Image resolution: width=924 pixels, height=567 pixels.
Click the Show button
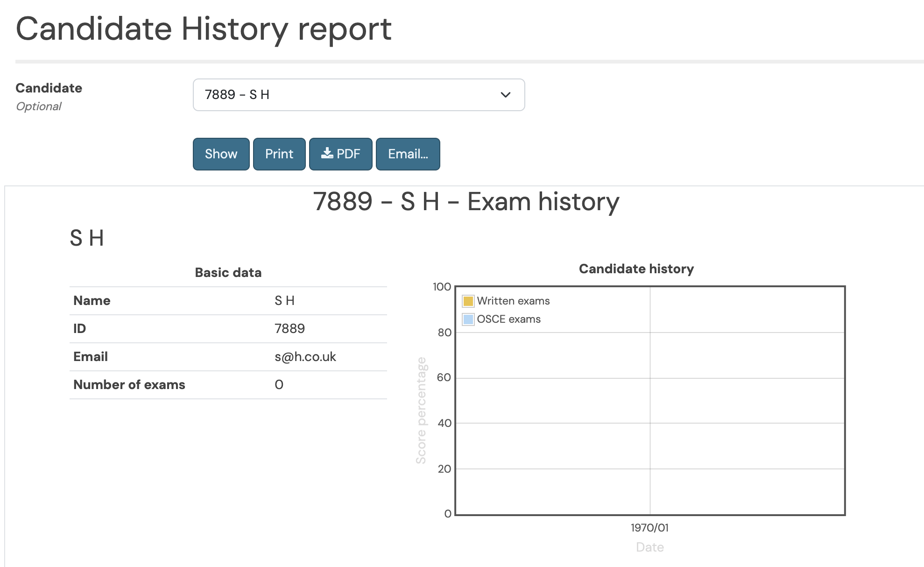[x=221, y=154]
